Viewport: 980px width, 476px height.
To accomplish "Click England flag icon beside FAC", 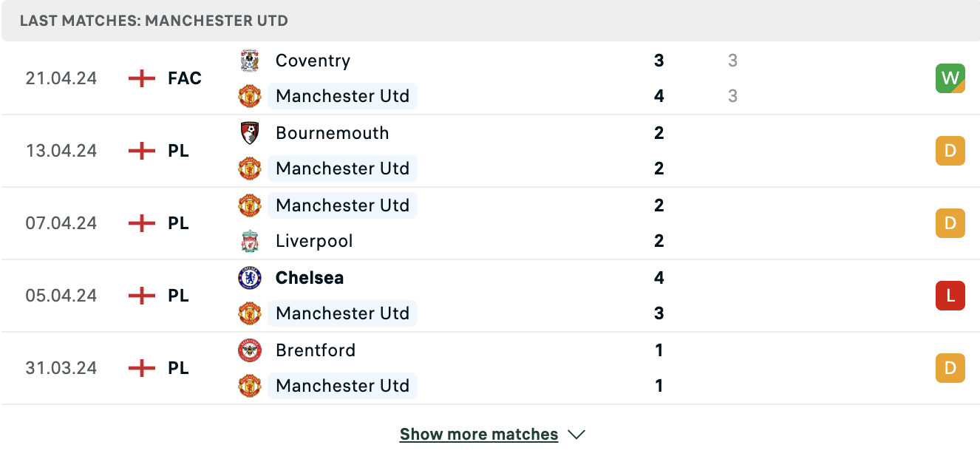I will click(141, 78).
